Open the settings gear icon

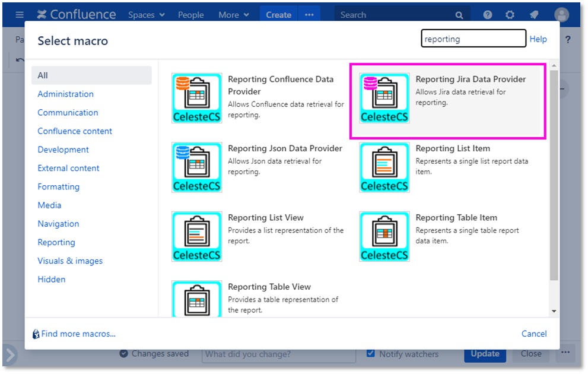510,15
